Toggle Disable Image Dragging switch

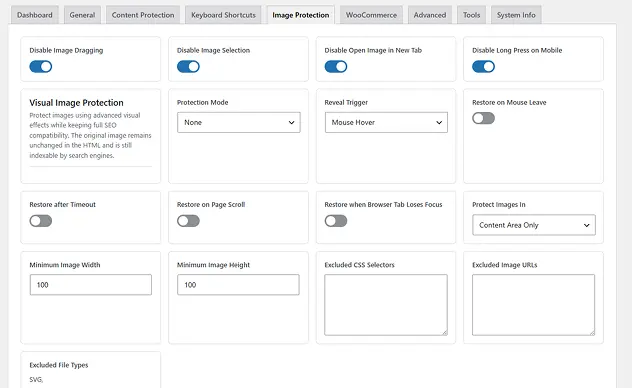coord(41,66)
